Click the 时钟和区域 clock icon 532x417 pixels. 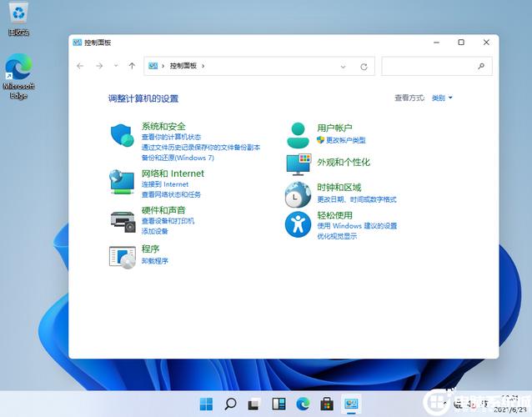pos(298,194)
